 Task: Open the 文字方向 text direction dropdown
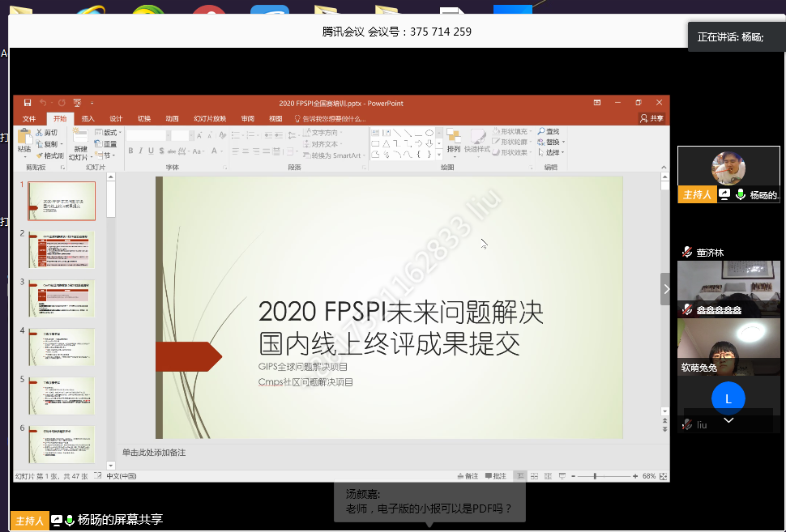pos(323,133)
